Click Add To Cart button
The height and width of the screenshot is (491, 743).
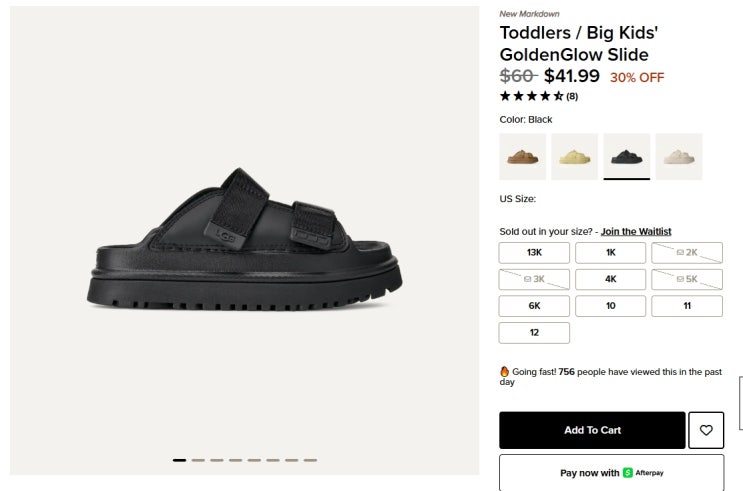(592, 430)
